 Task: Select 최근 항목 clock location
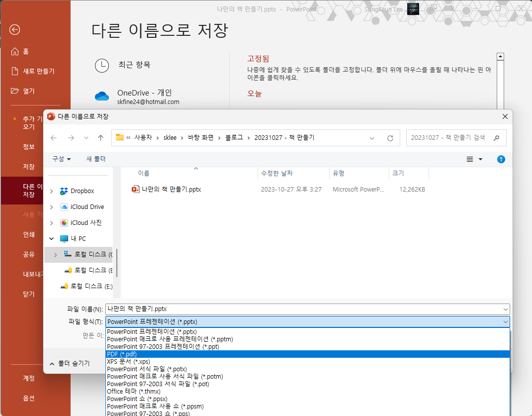[x=122, y=65]
